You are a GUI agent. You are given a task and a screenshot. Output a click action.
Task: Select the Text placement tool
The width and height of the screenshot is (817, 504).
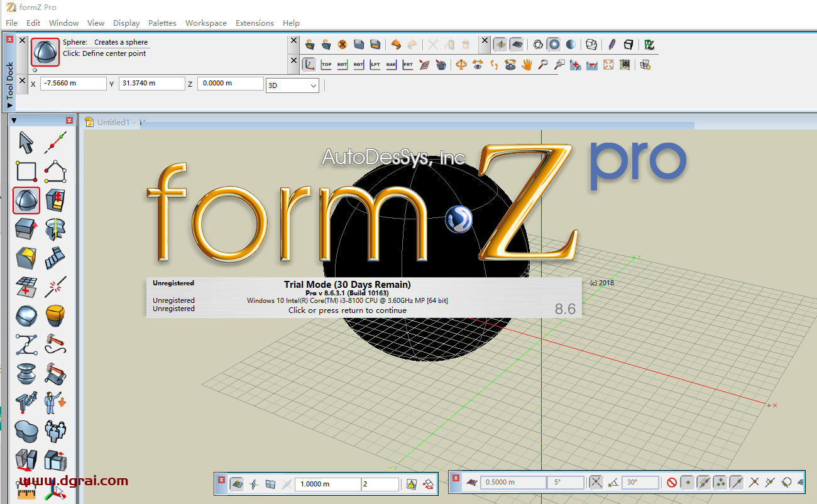[x=26, y=402]
